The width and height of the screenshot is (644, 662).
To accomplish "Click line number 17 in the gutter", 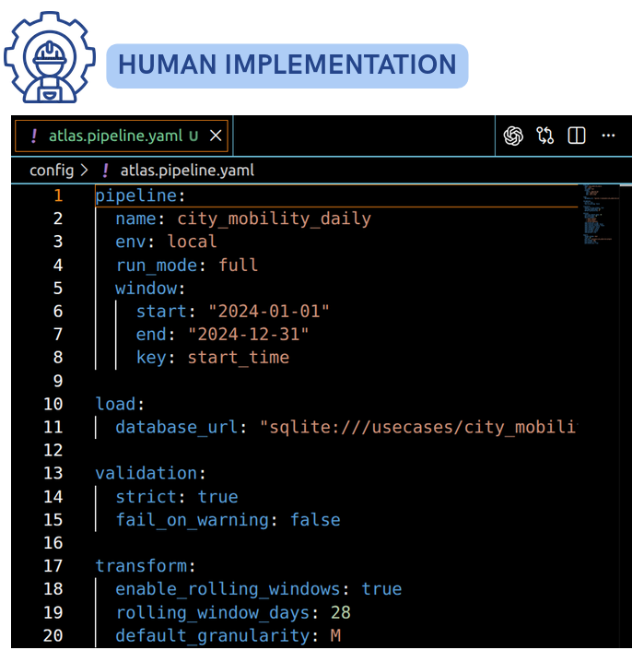I will pos(53,566).
